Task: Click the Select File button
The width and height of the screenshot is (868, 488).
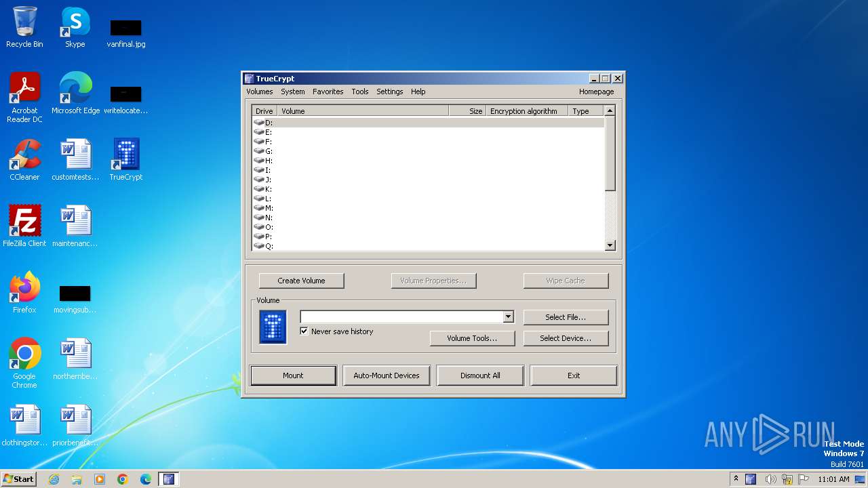Action: point(566,317)
